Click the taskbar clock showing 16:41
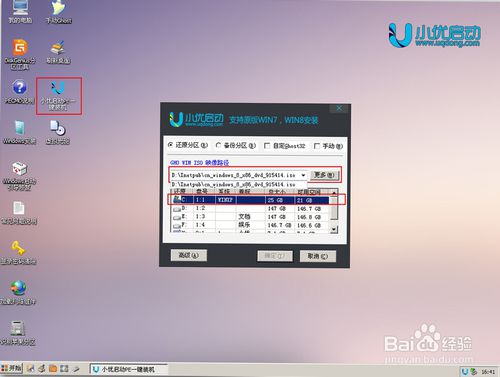 point(488,371)
